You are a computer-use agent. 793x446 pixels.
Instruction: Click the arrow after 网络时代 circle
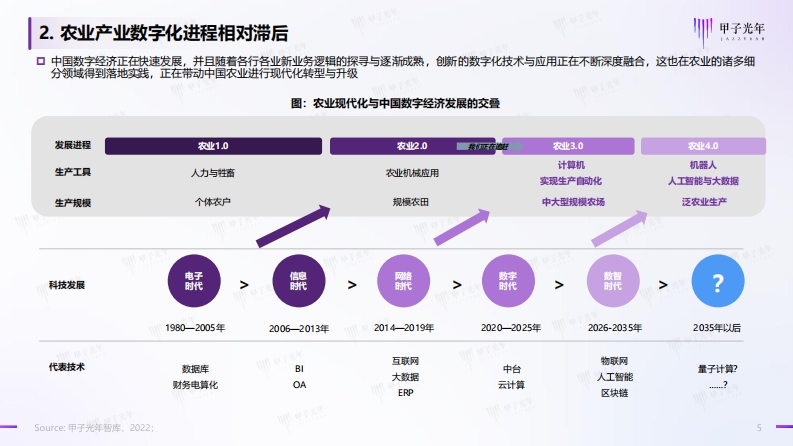point(457,285)
